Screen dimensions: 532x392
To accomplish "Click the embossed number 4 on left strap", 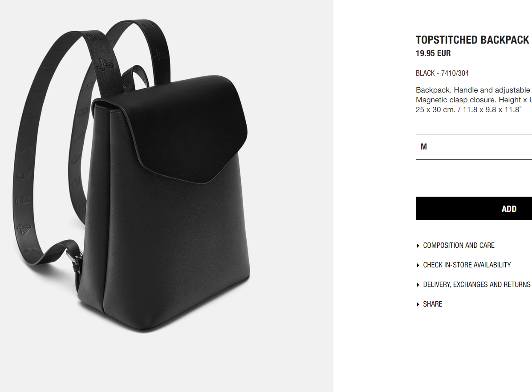I will click(x=24, y=229).
